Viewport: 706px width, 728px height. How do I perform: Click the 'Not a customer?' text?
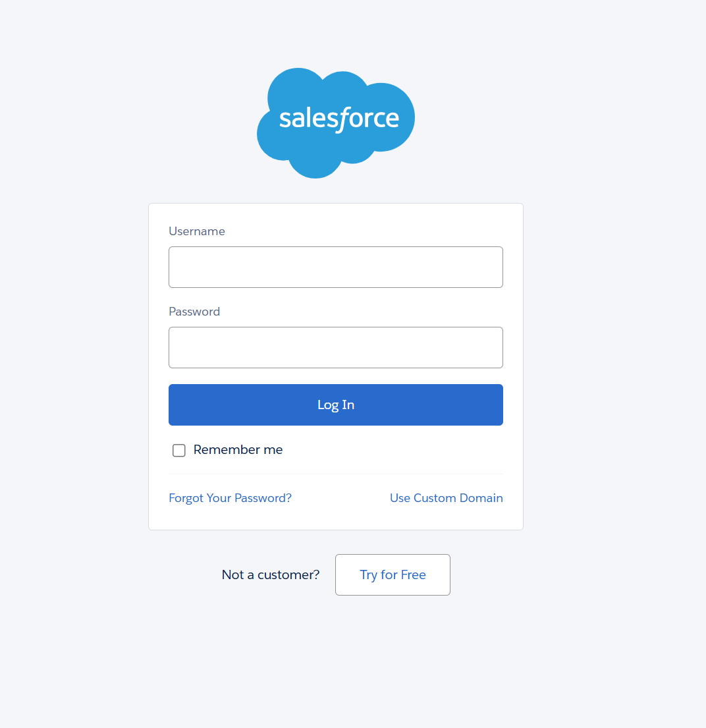tap(271, 574)
